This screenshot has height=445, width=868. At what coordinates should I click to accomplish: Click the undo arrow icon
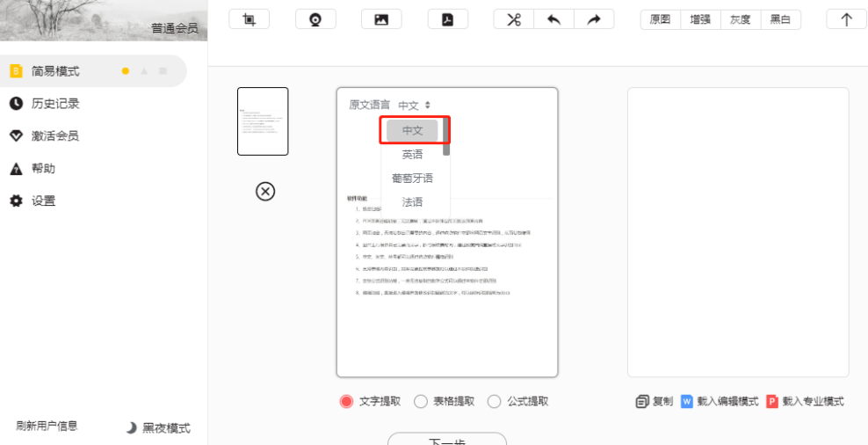(554, 19)
